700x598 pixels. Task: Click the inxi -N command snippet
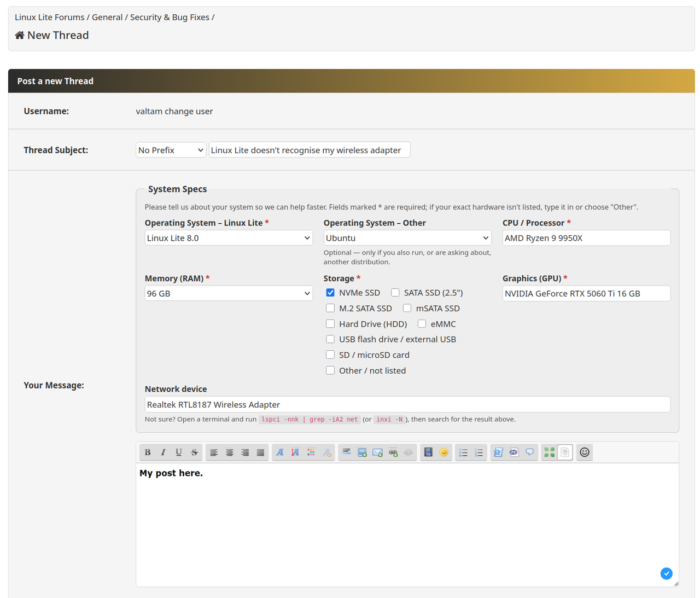pyautogui.click(x=390, y=420)
